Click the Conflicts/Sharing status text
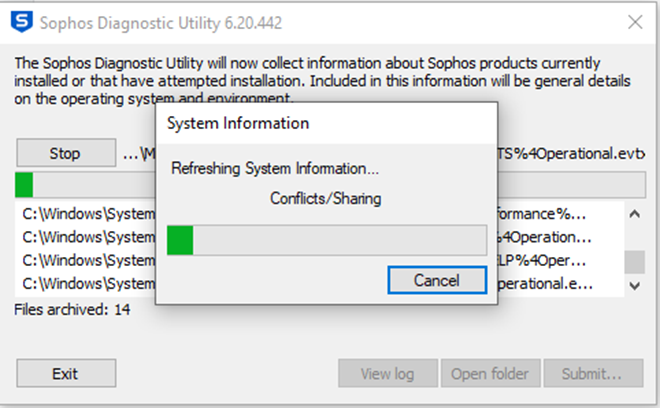The width and height of the screenshot is (660, 408). [325, 198]
